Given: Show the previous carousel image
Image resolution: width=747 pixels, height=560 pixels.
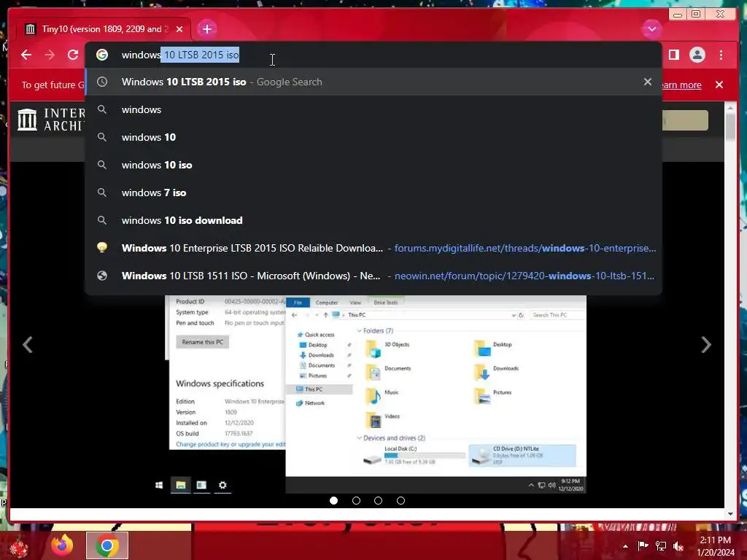Looking at the screenshot, I should [28, 345].
